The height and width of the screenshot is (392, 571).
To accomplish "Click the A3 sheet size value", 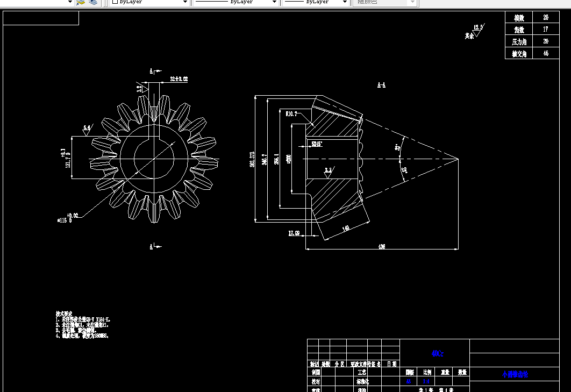I will point(409,381).
